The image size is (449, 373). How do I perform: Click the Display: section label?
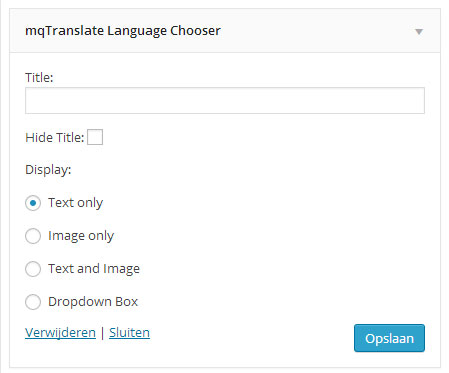[x=48, y=170]
